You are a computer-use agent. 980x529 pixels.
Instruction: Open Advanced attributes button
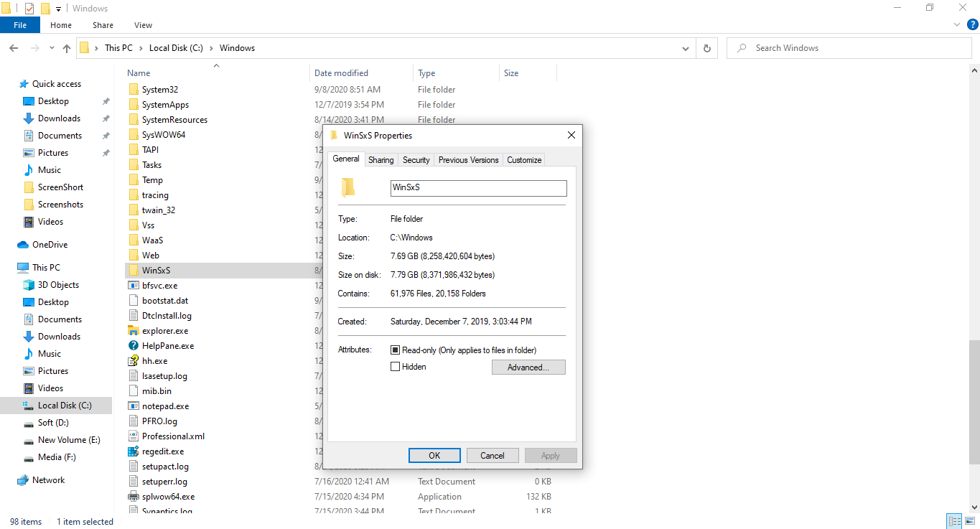point(528,368)
